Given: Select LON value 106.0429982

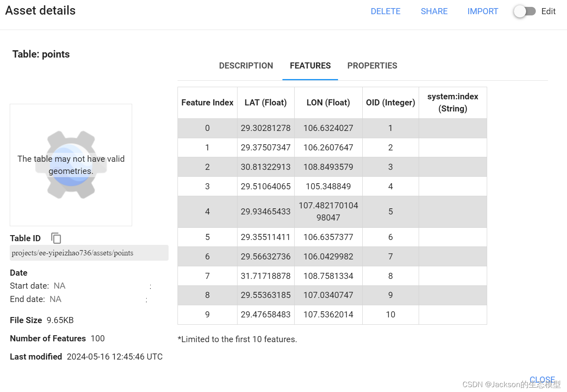Looking at the screenshot, I should click(328, 257).
